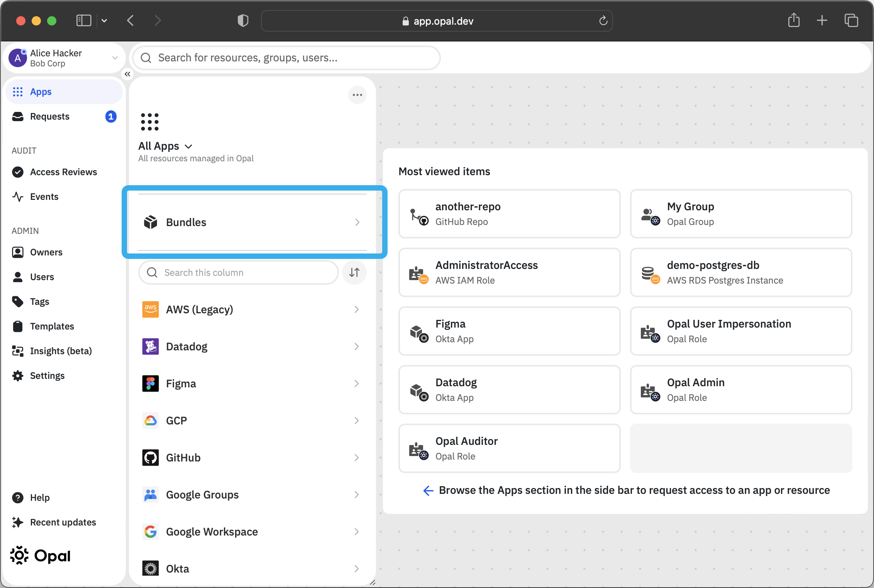Click the All Apps grid icon
Viewport: 874px width, 588px height.
coord(150,122)
